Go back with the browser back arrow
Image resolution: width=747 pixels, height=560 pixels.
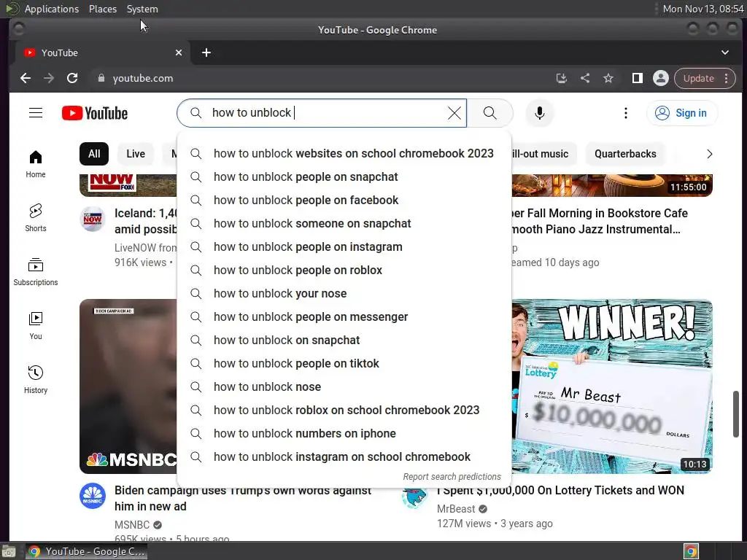[x=26, y=78]
